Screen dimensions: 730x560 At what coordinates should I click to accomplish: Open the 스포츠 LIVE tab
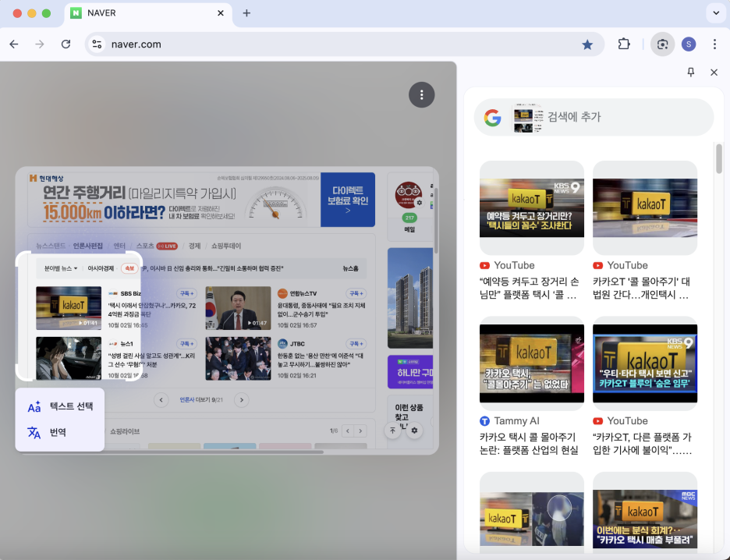[x=157, y=246]
